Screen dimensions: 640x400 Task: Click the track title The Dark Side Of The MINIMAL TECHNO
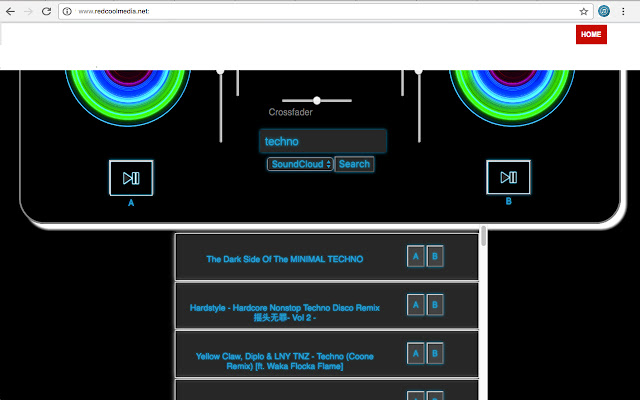point(284,259)
